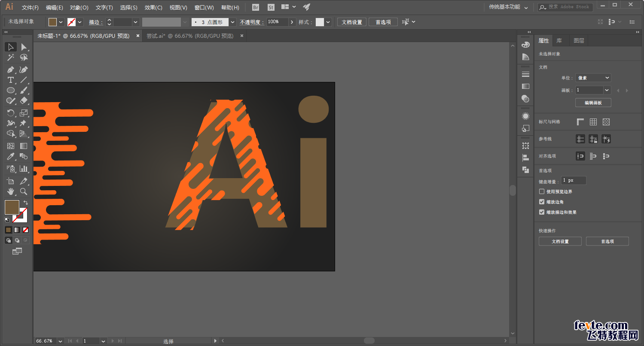The image size is (644, 346).
Task: Swap fill and stroke colors arrow
Action: (x=25, y=203)
